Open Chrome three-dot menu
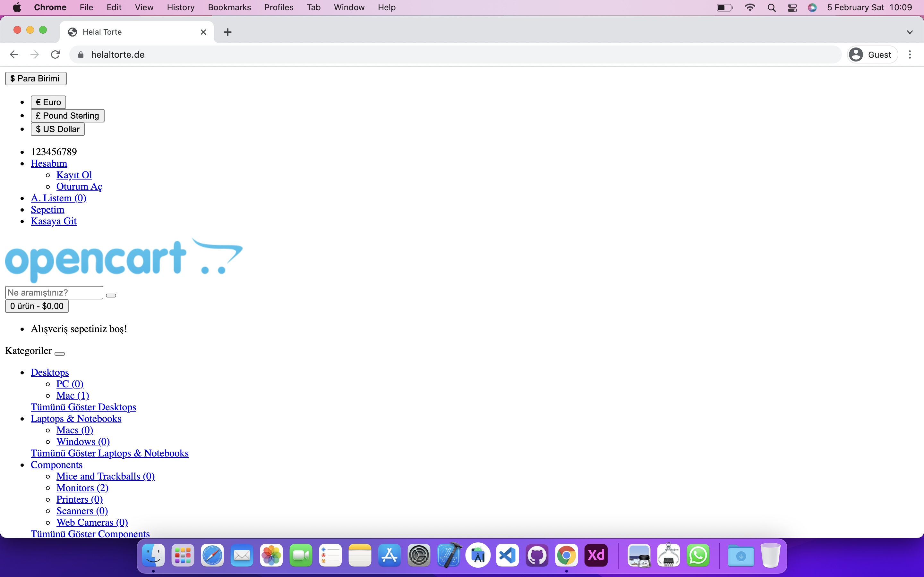 910,54
